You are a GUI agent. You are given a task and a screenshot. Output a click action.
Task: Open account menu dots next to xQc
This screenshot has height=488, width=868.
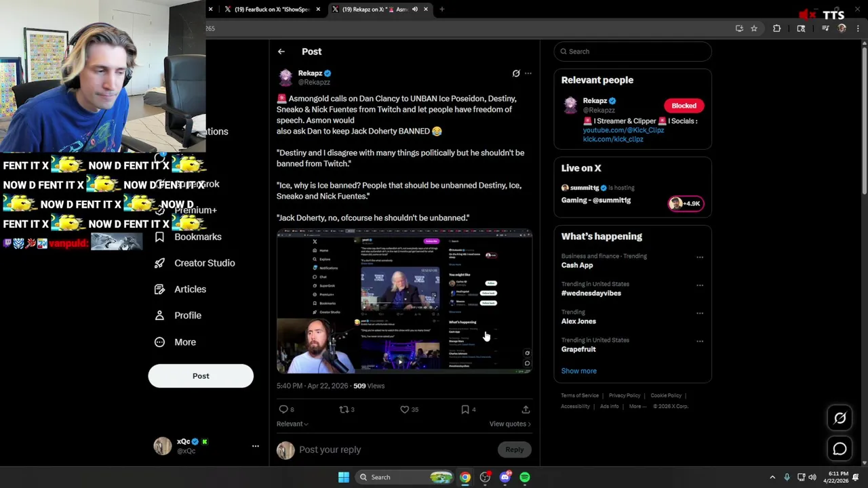coord(256,446)
